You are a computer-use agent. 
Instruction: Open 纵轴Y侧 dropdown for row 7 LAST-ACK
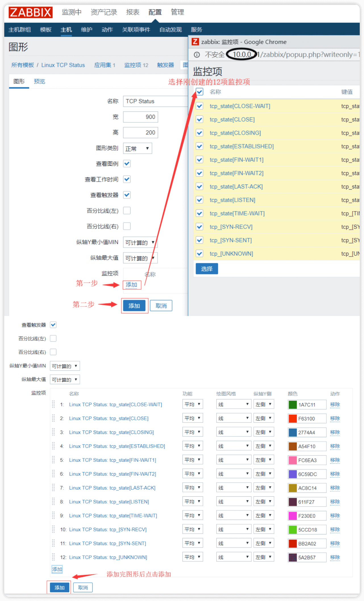coord(263,488)
